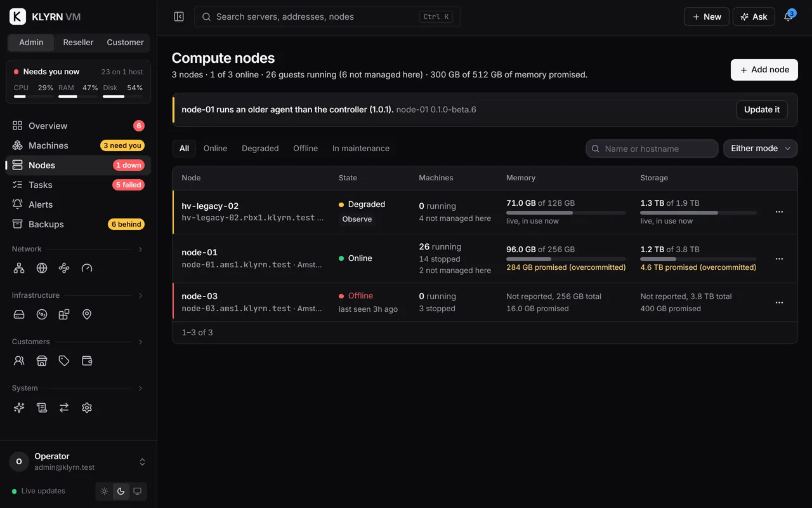Image resolution: width=812 pixels, height=508 pixels.
Task: Open the speed gauge icon under Network
Action: (87, 268)
